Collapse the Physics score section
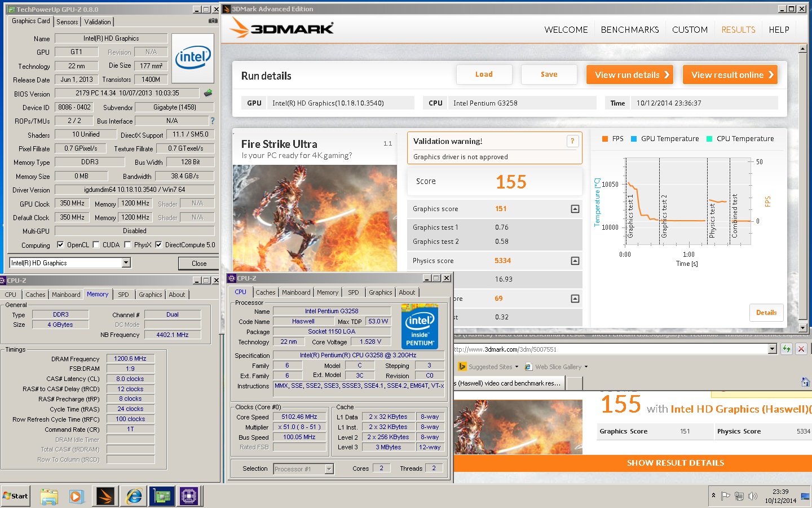 coord(575,261)
